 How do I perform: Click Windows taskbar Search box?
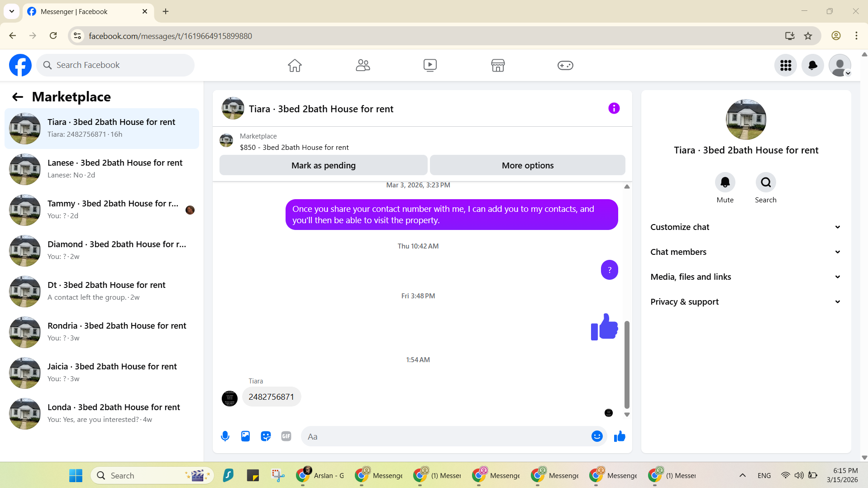[x=153, y=475]
